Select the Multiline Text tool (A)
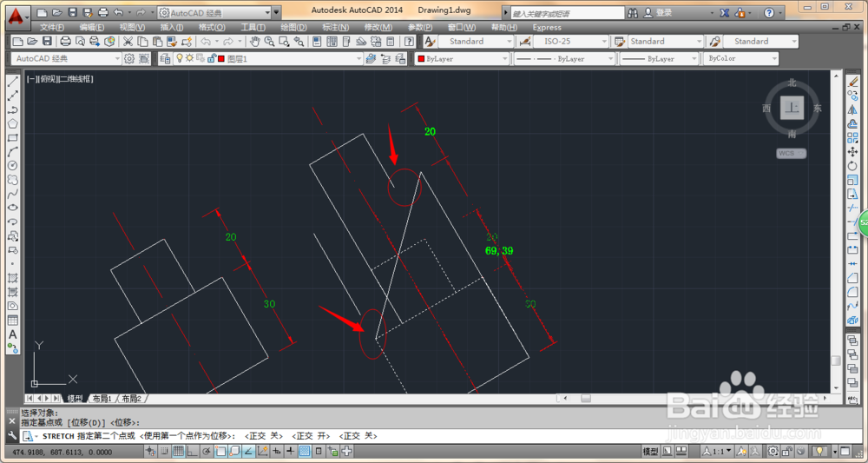 pos(13,334)
